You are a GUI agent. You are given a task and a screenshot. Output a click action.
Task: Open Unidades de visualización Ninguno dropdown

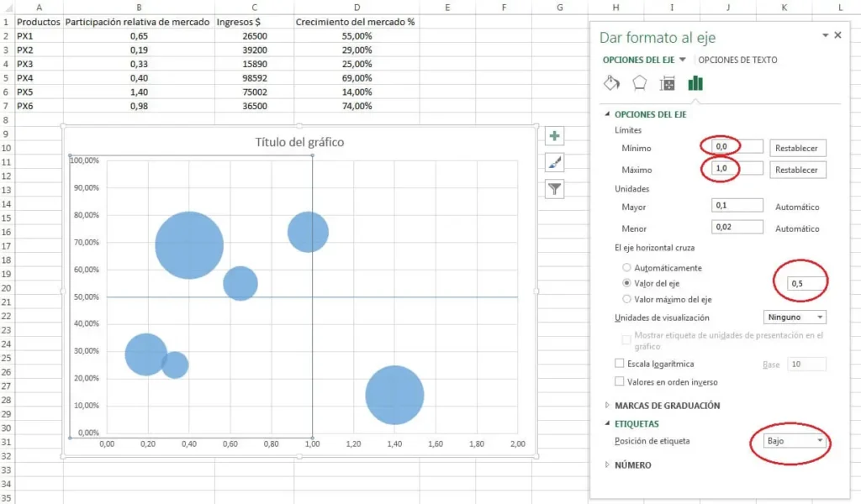tap(795, 318)
